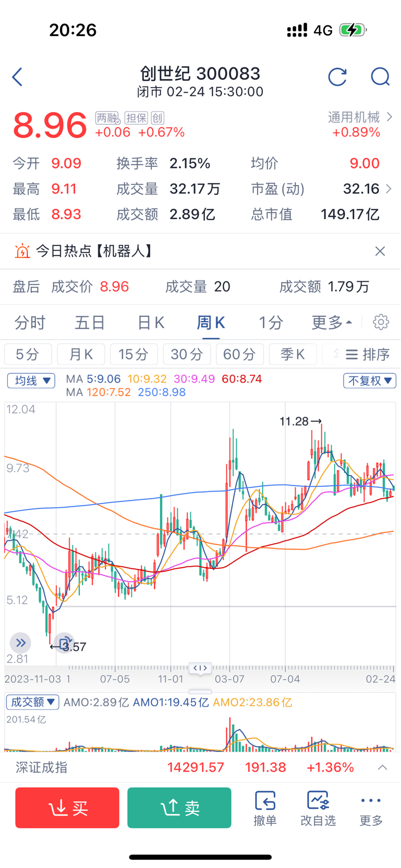Open chart settings gear icon
401x868 pixels.
381,322
